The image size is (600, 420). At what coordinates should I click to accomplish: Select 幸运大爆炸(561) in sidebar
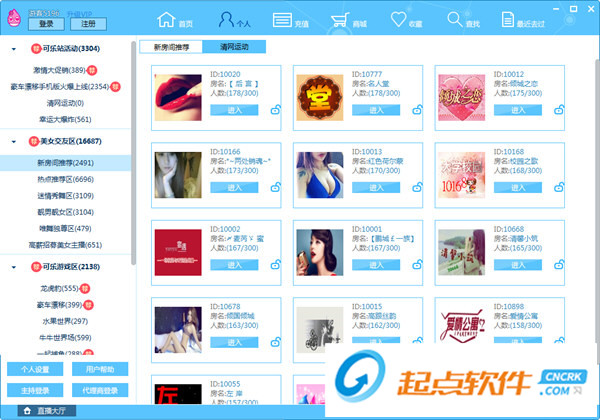click(65, 120)
